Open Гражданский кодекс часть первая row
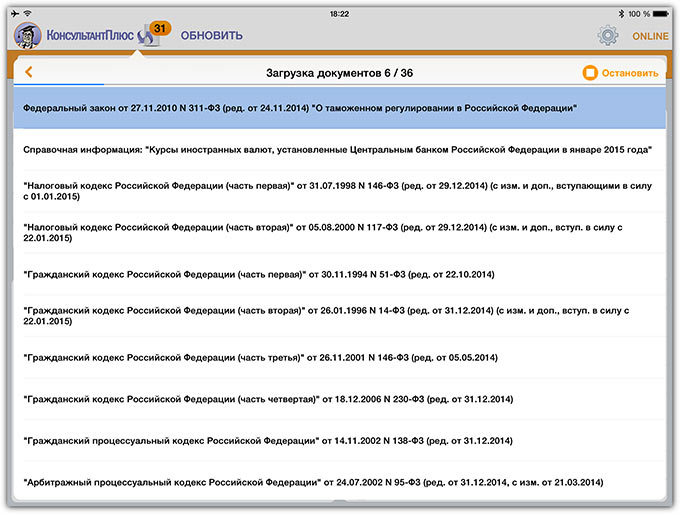680x514 pixels. pyautogui.click(x=340, y=274)
